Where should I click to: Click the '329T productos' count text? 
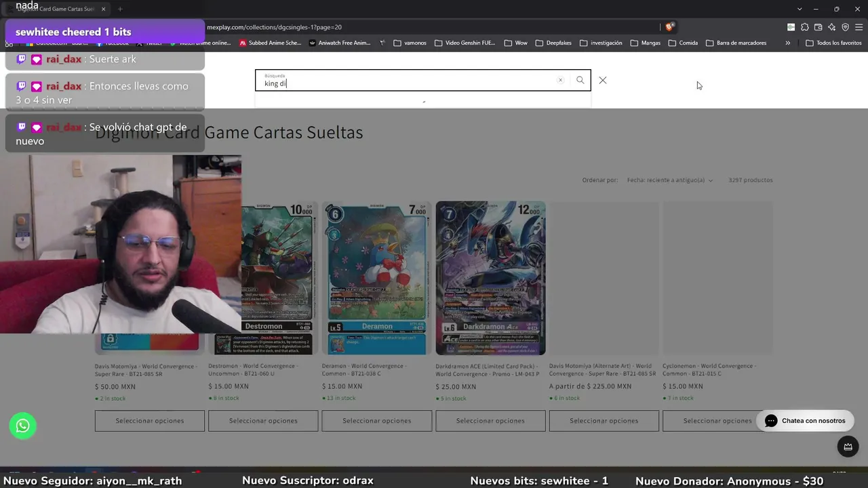(x=751, y=180)
